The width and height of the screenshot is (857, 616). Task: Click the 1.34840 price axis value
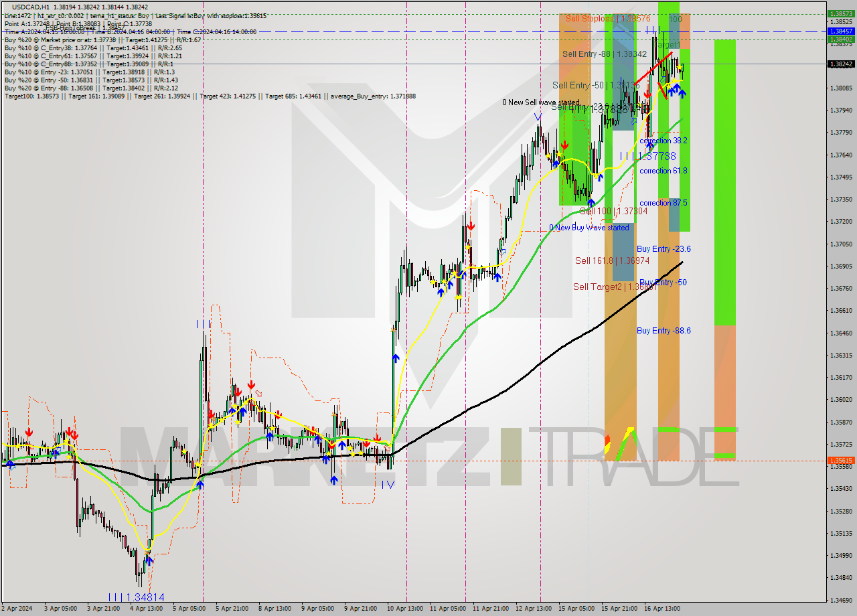(x=840, y=577)
